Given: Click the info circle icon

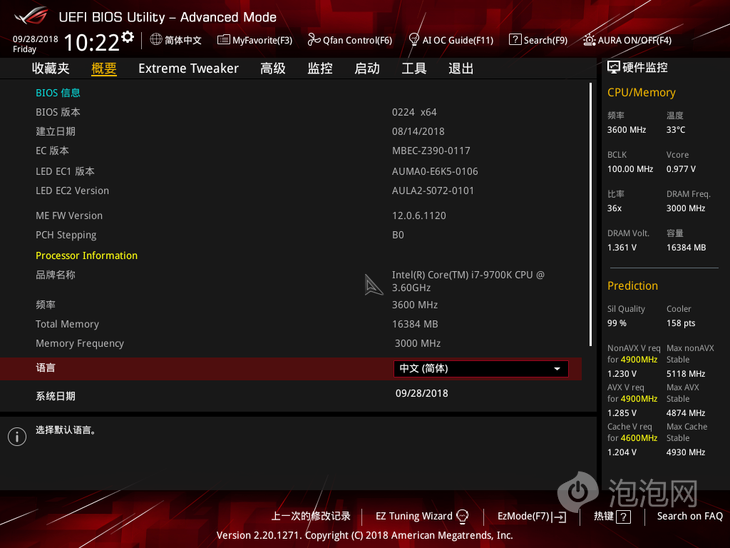Looking at the screenshot, I should click(x=17, y=437).
